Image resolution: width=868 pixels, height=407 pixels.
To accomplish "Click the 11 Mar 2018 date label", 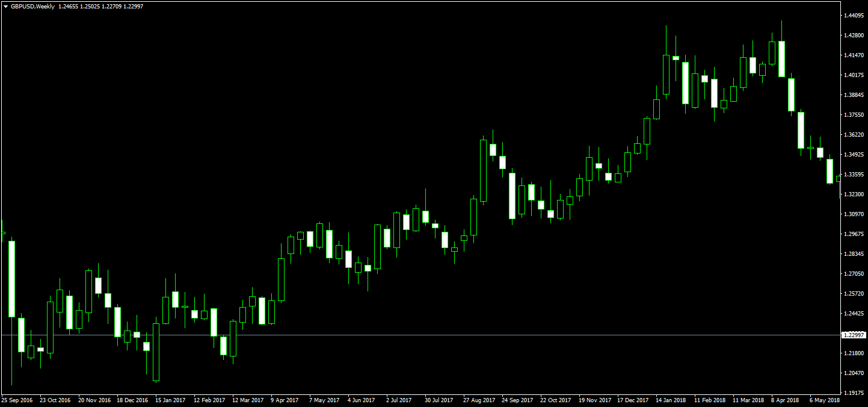I will 748,400.
